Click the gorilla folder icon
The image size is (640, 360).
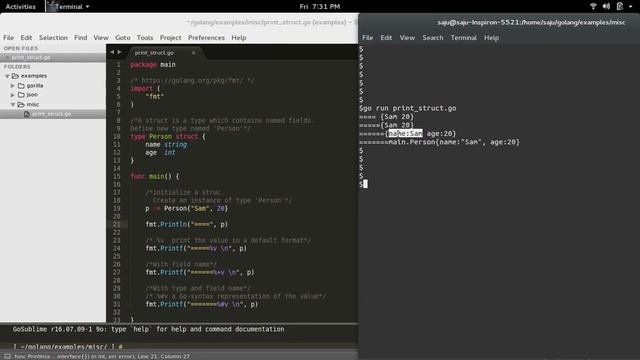(x=21, y=86)
